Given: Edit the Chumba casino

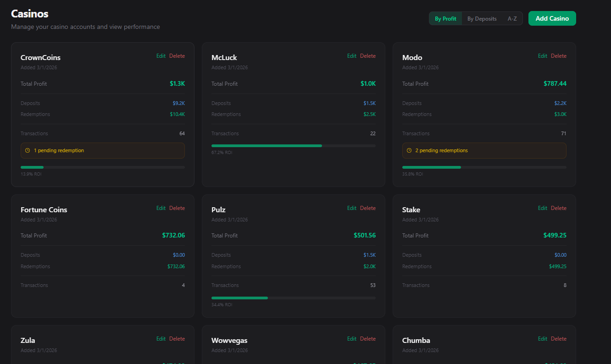Looking at the screenshot, I should click(542, 338).
